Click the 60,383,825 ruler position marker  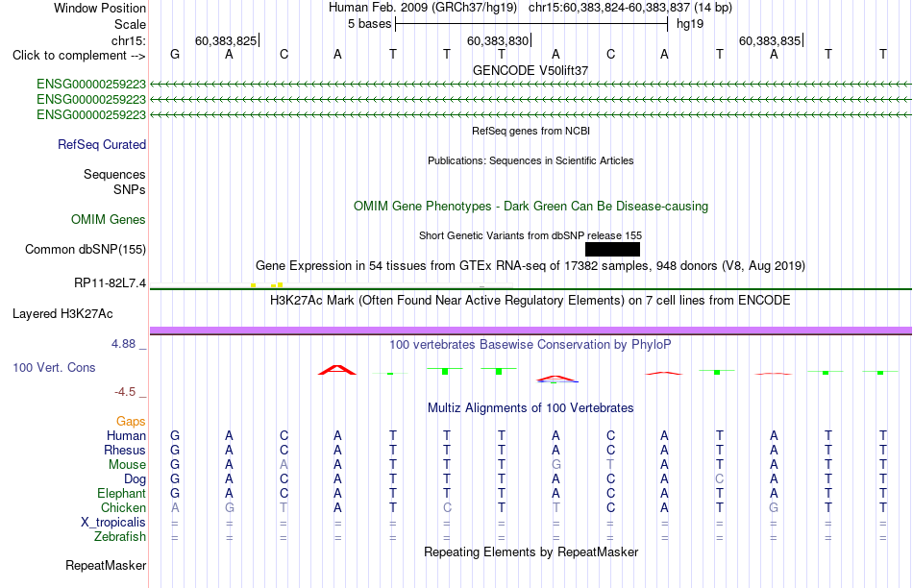pos(226,40)
